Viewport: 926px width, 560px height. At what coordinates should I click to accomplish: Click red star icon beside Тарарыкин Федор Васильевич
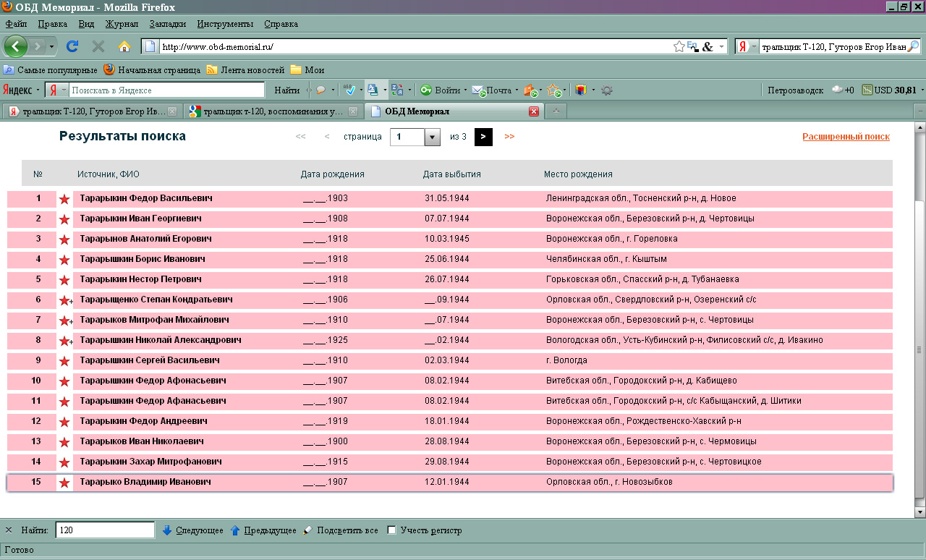tap(64, 199)
